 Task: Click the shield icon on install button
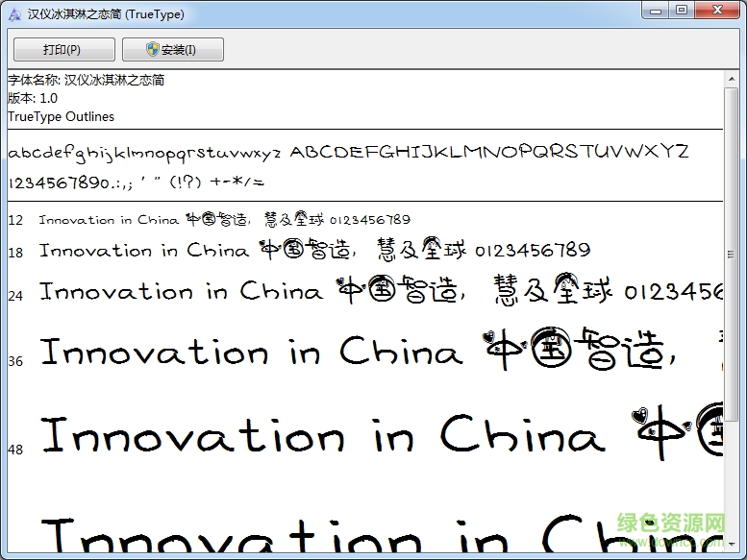(x=153, y=49)
